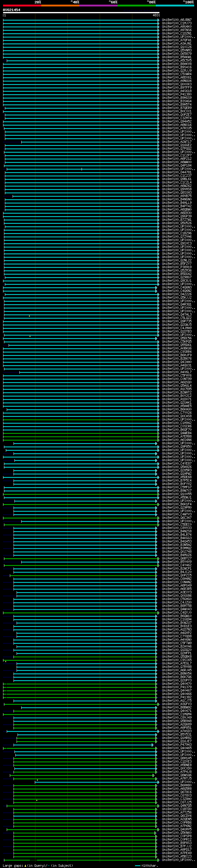Click UniRef100_B9HGS9 label
Screen dimensions: 197x868
(x=177, y=98)
